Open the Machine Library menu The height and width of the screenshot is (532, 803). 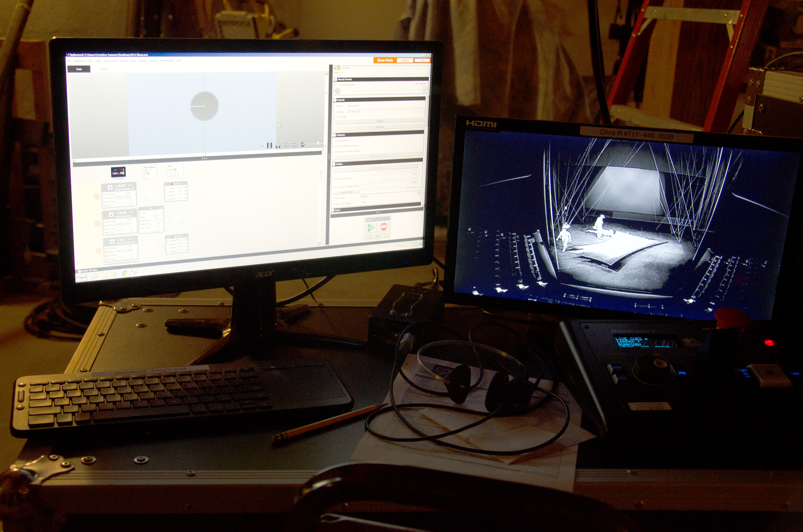tap(128, 61)
